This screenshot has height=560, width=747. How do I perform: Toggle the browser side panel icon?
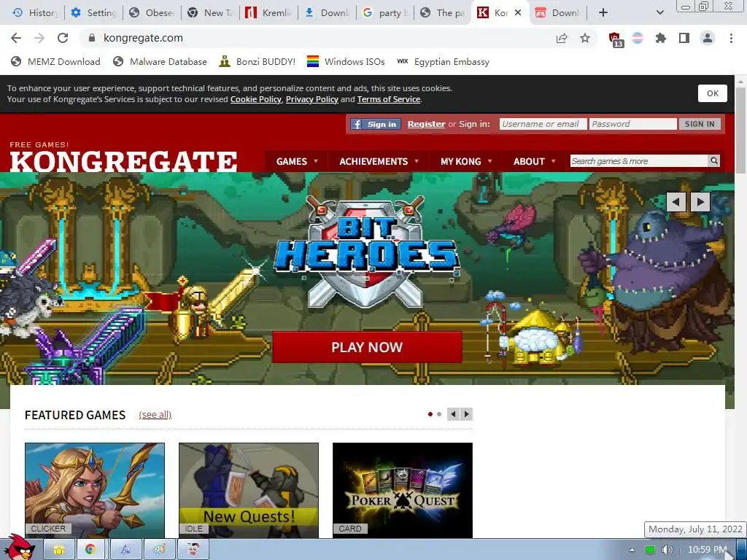684,38
